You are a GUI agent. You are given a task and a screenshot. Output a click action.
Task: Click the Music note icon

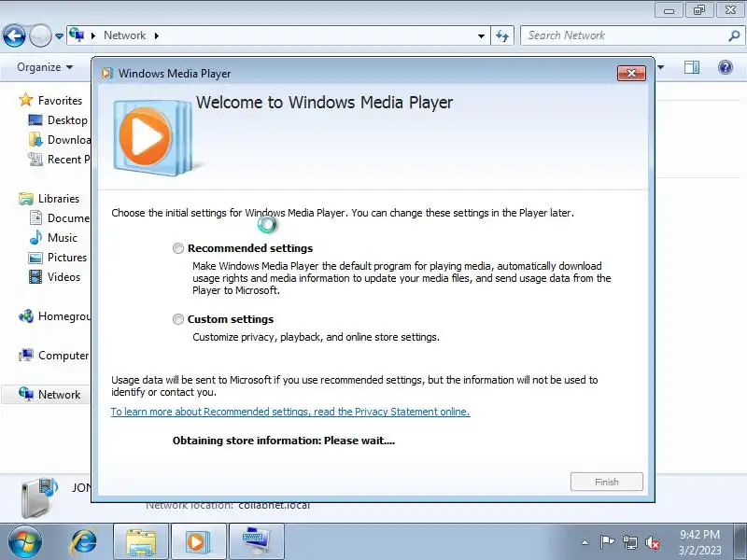pyautogui.click(x=35, y=238)
